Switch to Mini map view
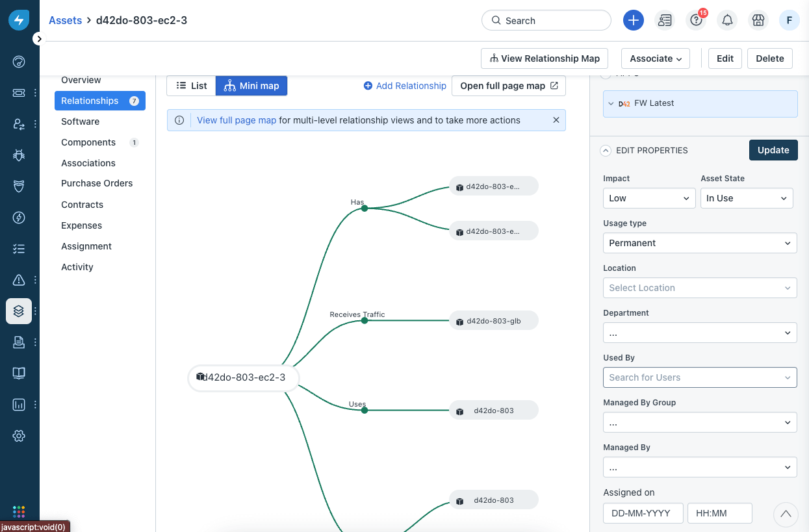Image resolution: width=809 pixels, height=532 pixels. tap(251, 86)
